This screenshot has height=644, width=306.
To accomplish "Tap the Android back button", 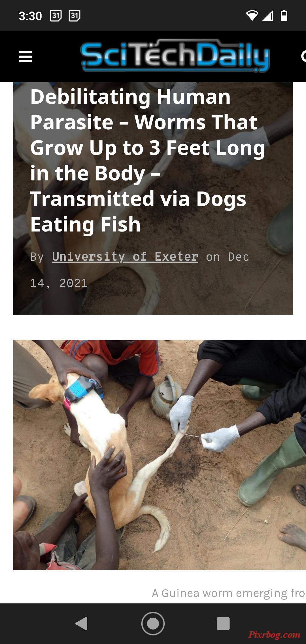I will [82, 623].
